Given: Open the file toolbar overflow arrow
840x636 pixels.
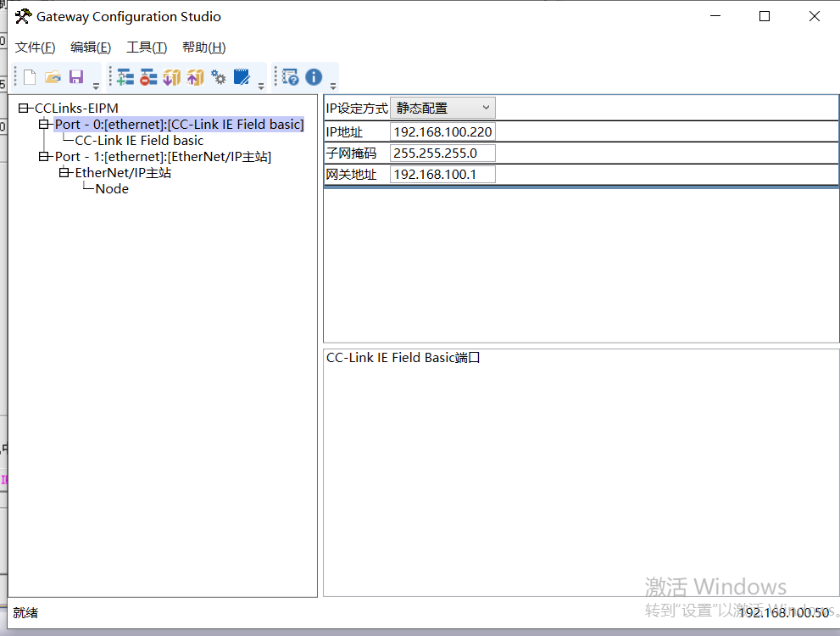Looking at the screenshot, I should tap(97, 86).
